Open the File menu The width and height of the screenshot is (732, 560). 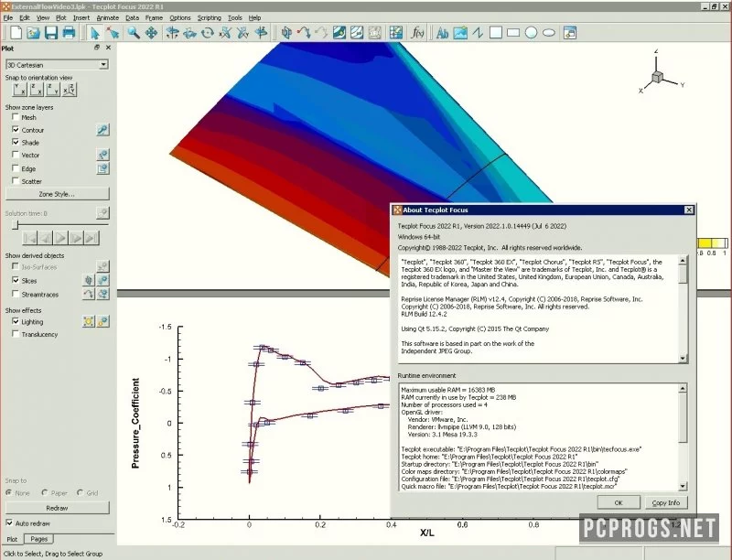click(8, 17)
